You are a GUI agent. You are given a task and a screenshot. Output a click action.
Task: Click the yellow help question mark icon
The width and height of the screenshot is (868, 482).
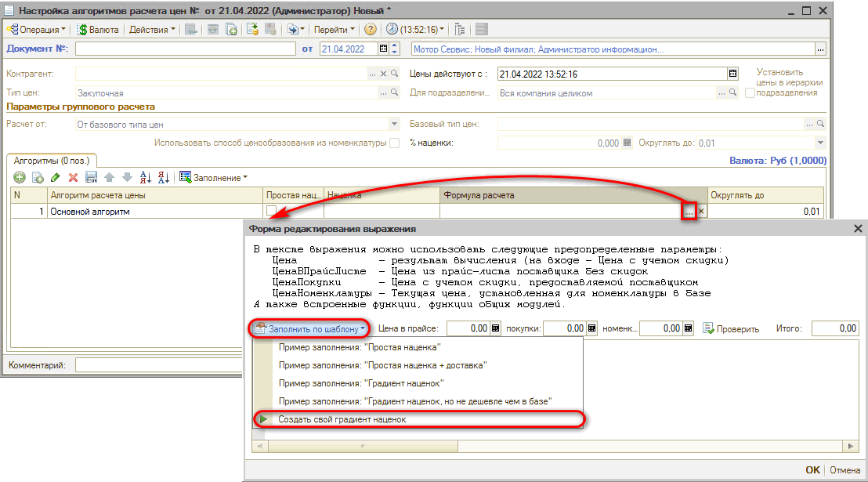(x=371, y=30)
